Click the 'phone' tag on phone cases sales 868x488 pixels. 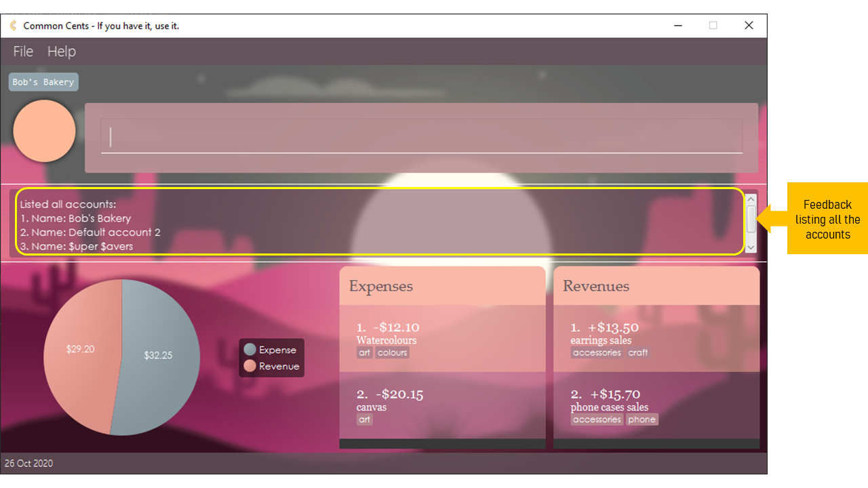pos(642,420)
